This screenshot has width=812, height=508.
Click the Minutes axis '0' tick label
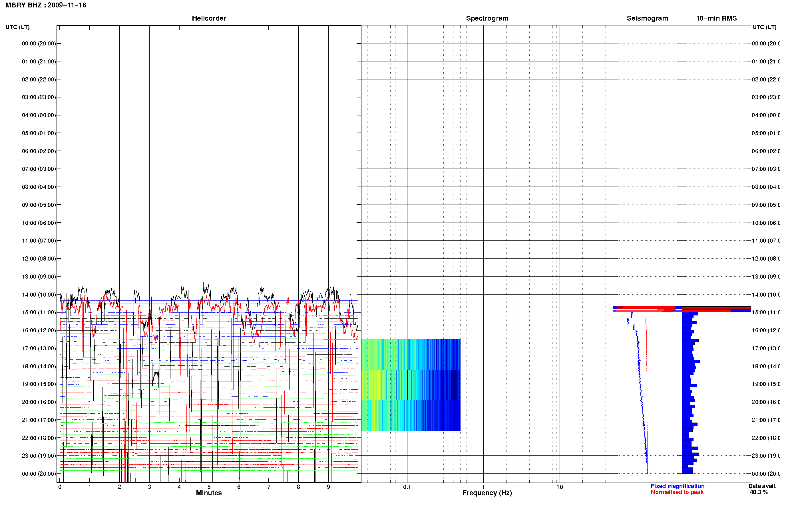(60, 487)
